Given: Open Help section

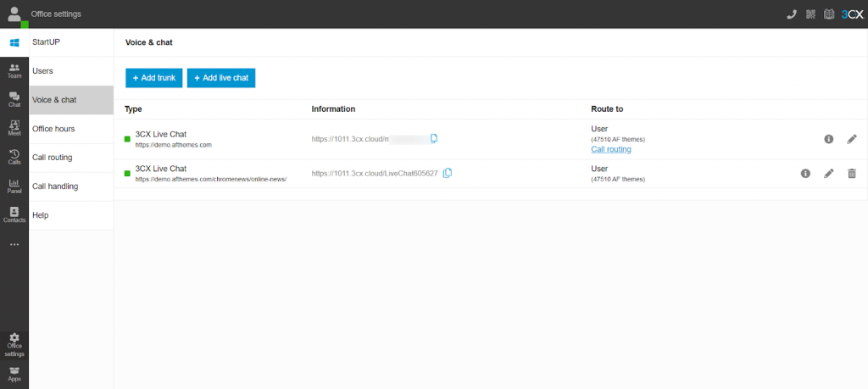Looking at the screenshot, I should click(71, 215).
